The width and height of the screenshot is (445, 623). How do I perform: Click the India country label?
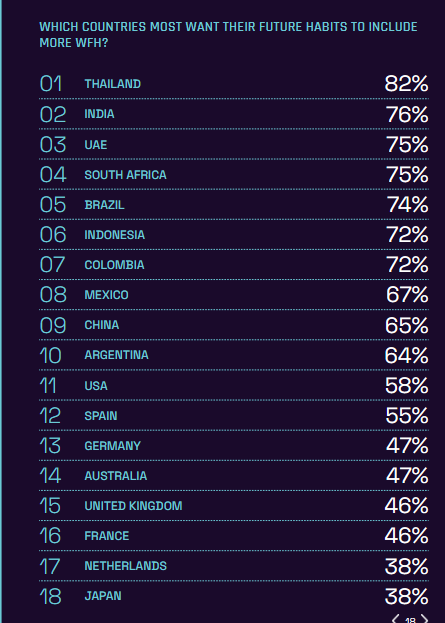point(99,114)
